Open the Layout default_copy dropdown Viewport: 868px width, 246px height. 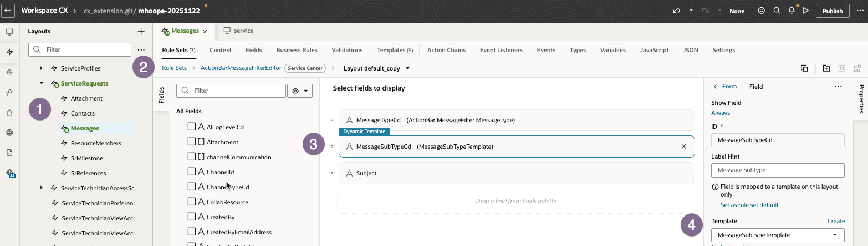(x=407, y=68)
